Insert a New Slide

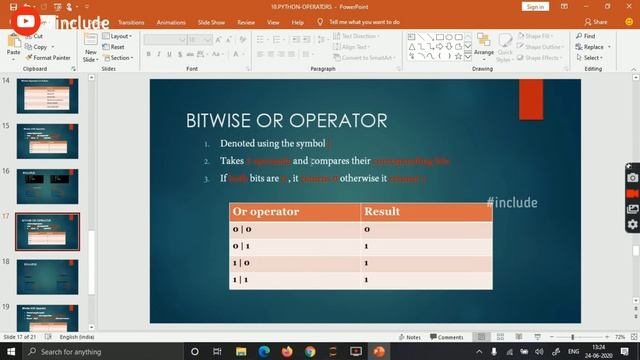point(90,48)
